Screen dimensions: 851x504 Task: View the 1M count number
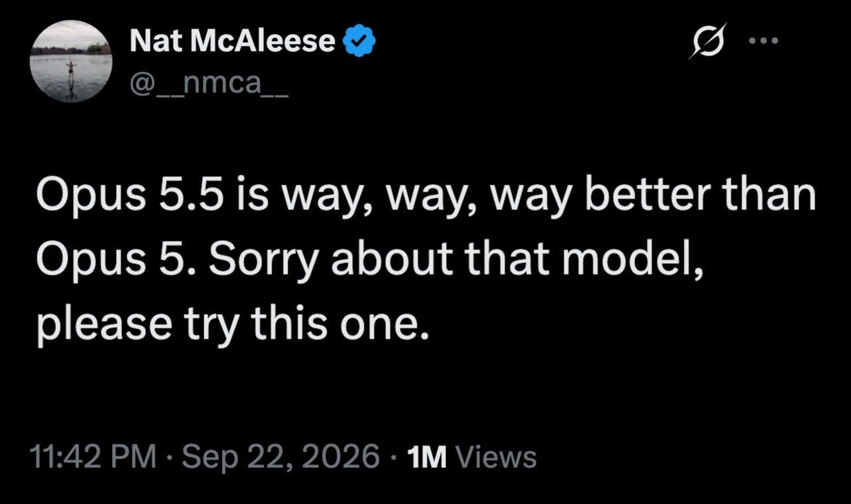[426, 457]
